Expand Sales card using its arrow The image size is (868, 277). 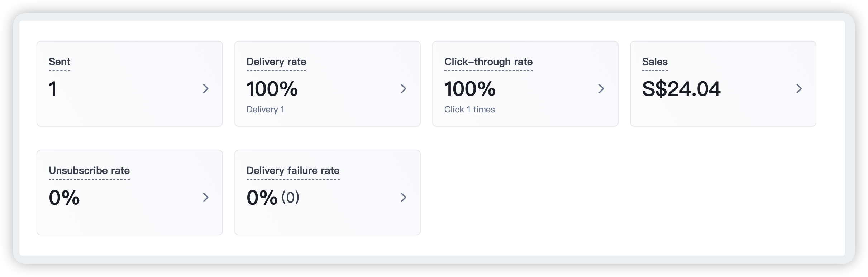[799, 89]
